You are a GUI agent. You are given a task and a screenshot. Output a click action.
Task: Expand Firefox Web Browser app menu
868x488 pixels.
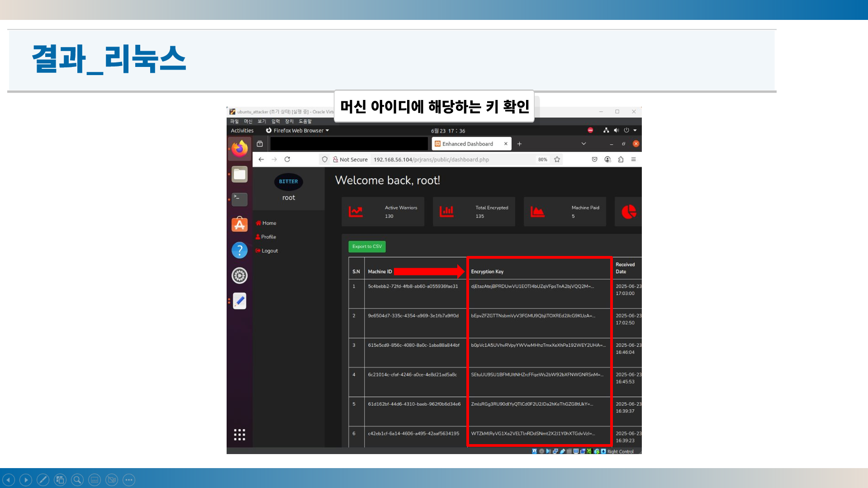(x=298, y=131)
